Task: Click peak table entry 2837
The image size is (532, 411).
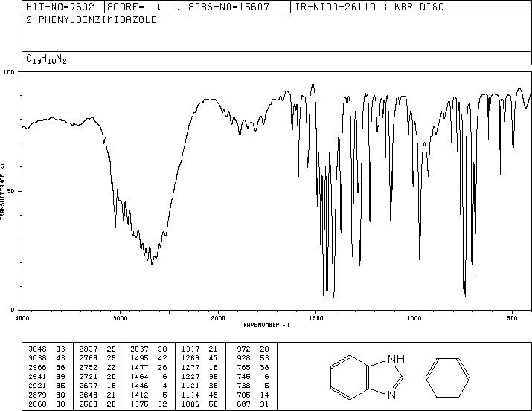Action: click(89, 349)
